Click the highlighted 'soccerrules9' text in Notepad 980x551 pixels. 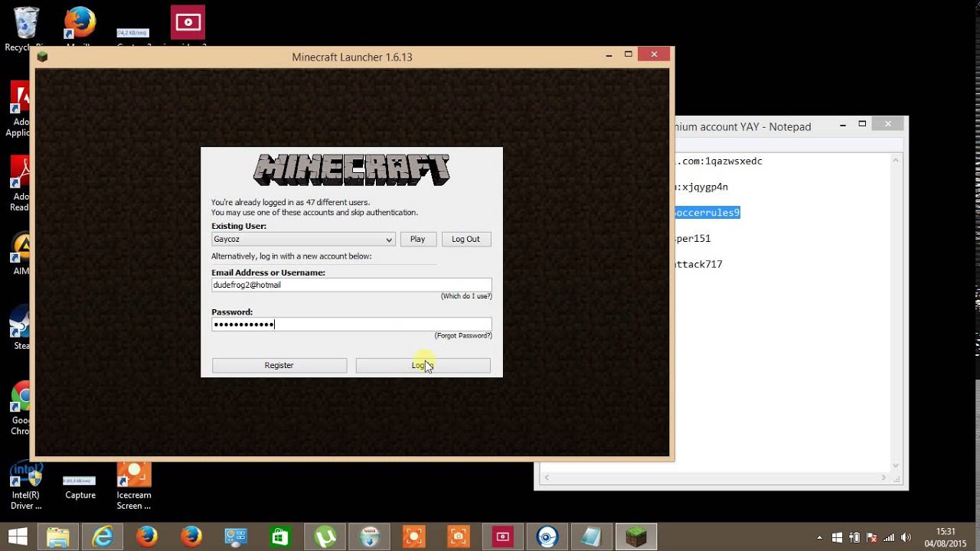pos(707,213)
